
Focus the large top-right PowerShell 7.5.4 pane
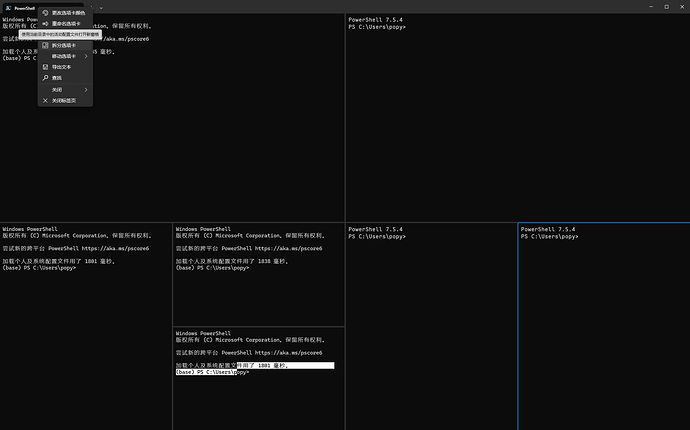click(518, 118)
